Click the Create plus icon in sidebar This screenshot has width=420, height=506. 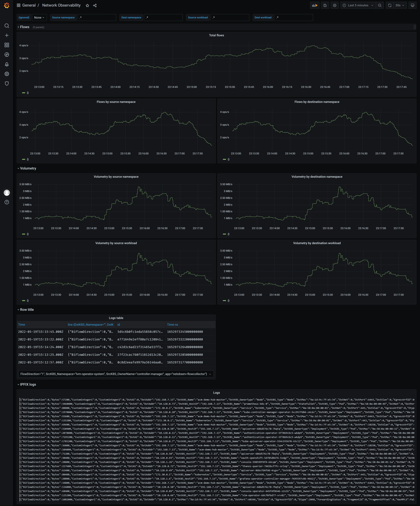click(7, 35)
